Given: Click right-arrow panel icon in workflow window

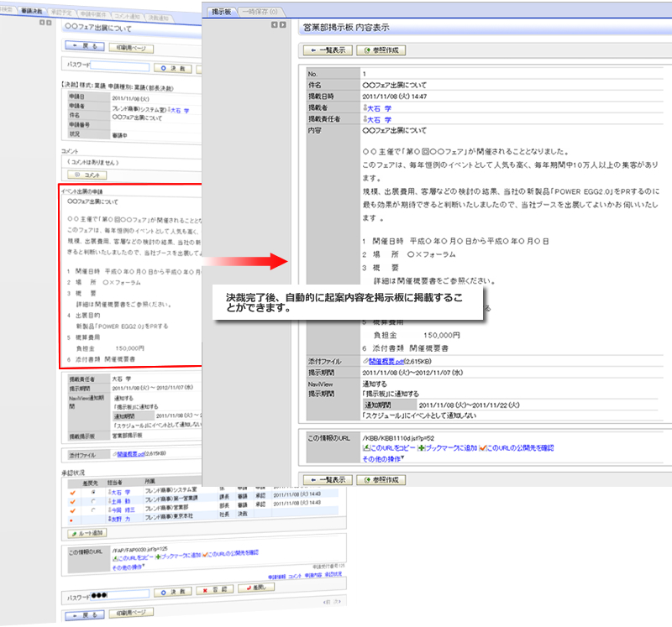Looking at the screenshot, I should coord(49,23).
